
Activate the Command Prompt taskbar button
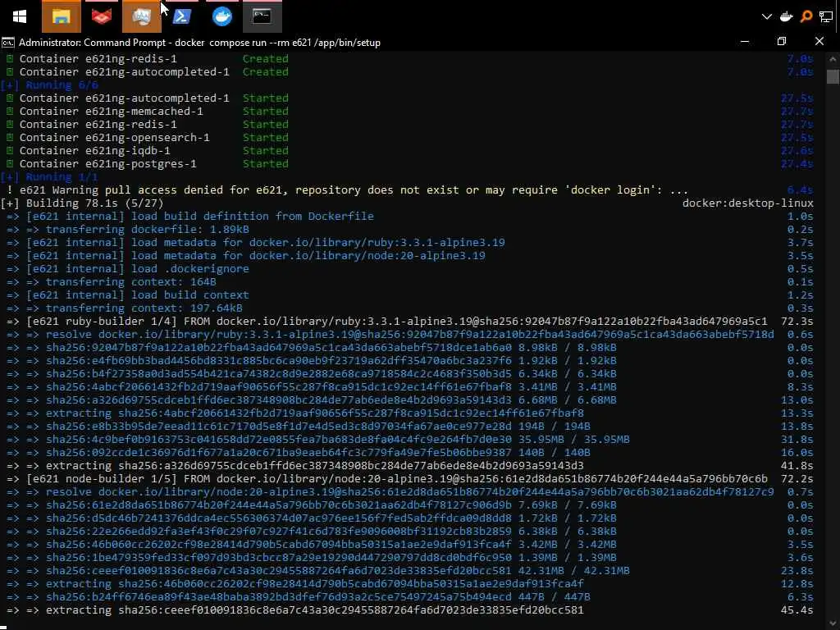click(262, 16)
